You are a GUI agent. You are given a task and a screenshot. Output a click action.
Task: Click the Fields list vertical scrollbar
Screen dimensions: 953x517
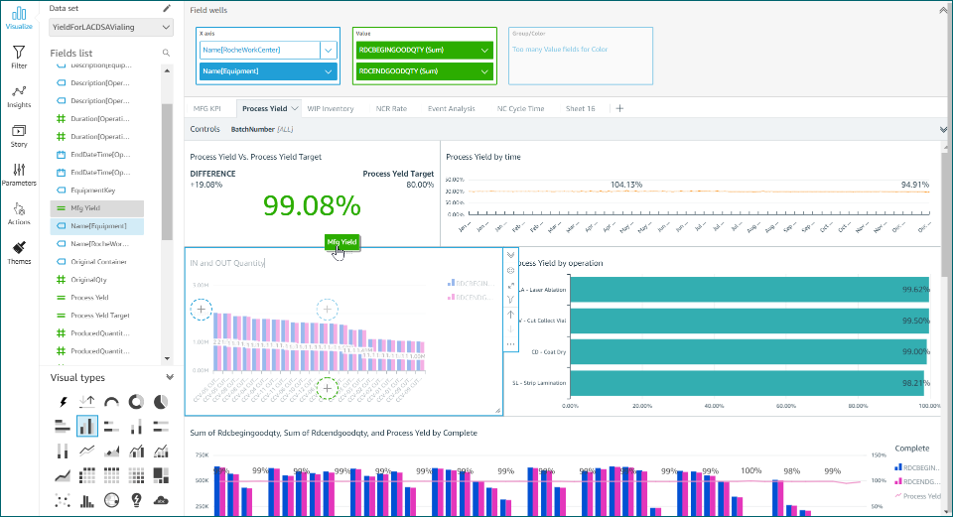167,172
